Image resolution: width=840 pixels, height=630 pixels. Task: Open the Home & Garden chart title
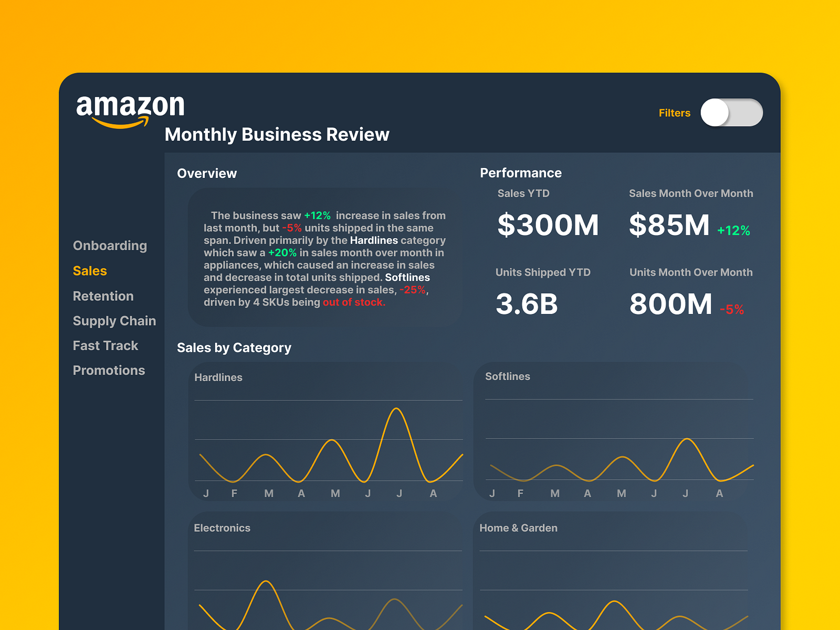[518, 528]
